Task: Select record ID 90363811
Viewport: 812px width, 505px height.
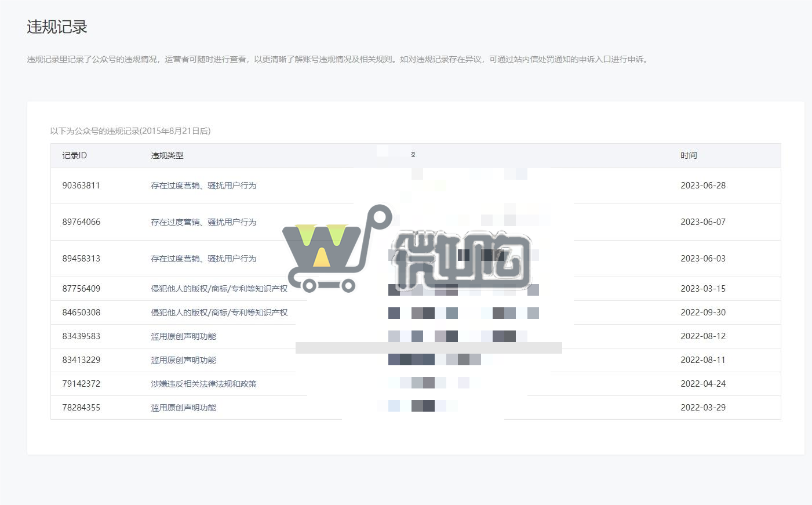Action: coord(81,186)
